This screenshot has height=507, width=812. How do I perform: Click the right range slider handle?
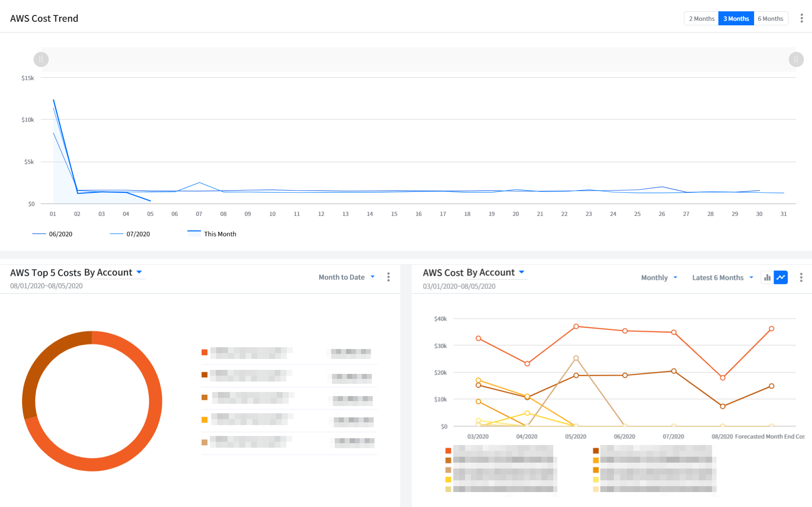796,59
